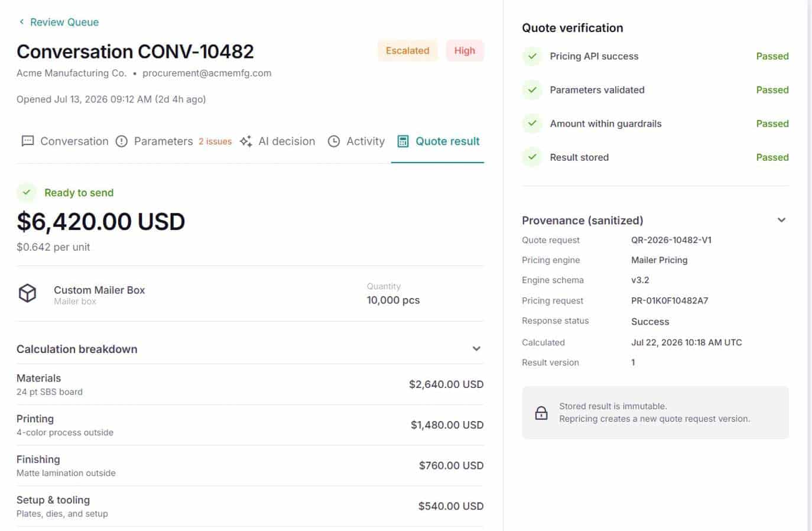812x531 pixels.
Task: Go back to Review Queue
Action: (59, 22)
